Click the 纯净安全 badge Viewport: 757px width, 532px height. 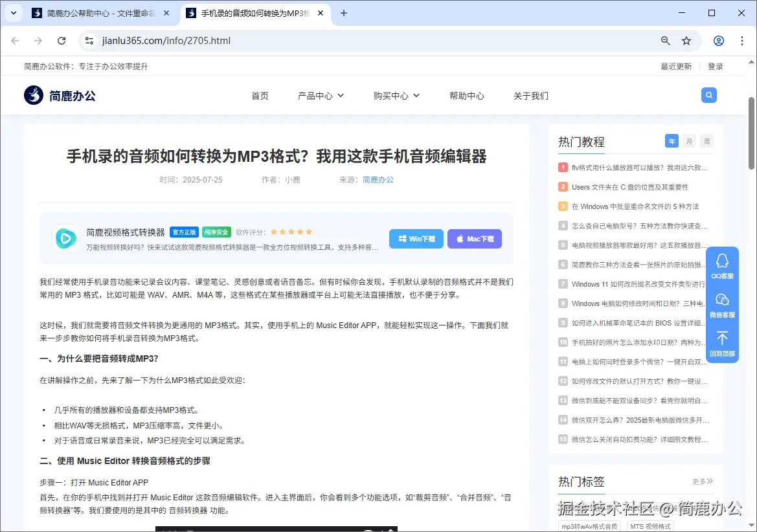coord(216,232)
